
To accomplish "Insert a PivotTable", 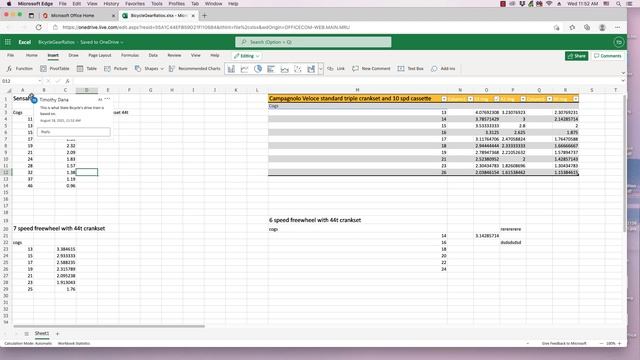I will [x=55, y=69].
